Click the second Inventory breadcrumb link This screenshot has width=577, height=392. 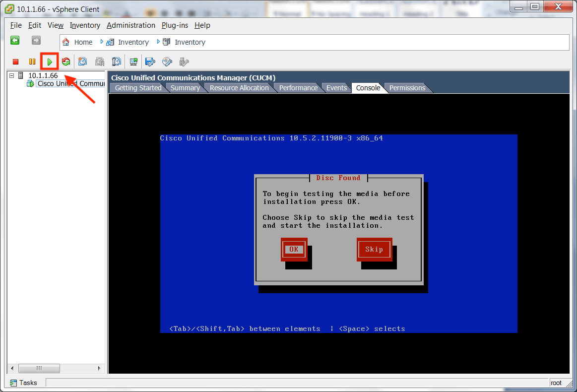click(x=190, y=42)
